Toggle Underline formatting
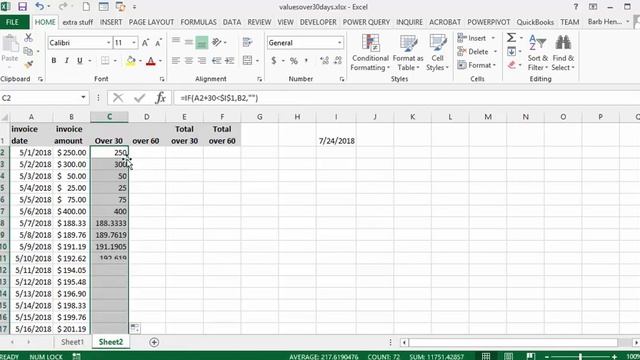 (x=80, y=60)
